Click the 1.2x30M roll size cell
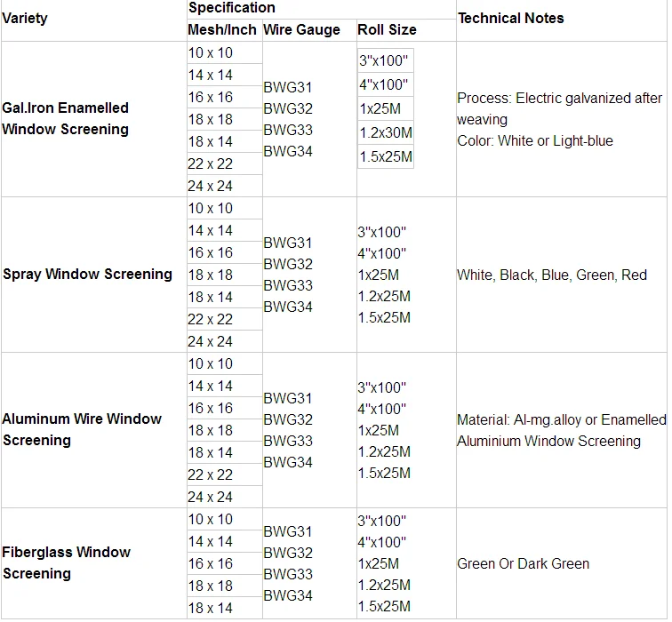 386,133
